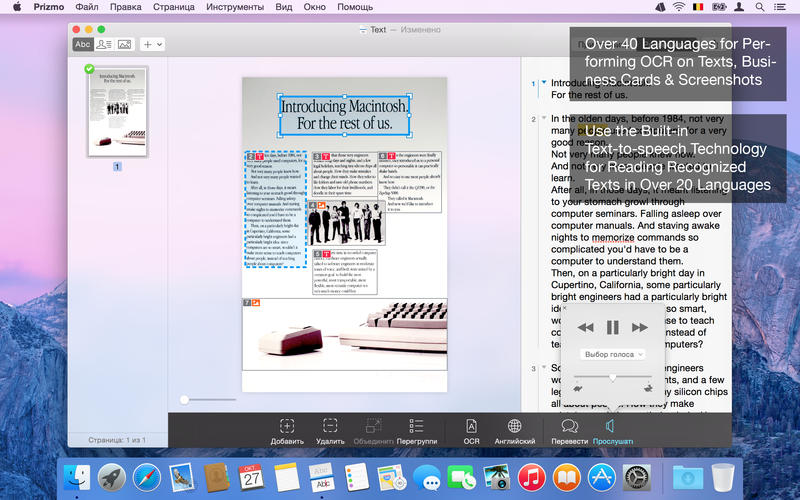The image size is (800, 500).
Task: Select the Introducing Macintosh headline region
Action: (344, 115)
